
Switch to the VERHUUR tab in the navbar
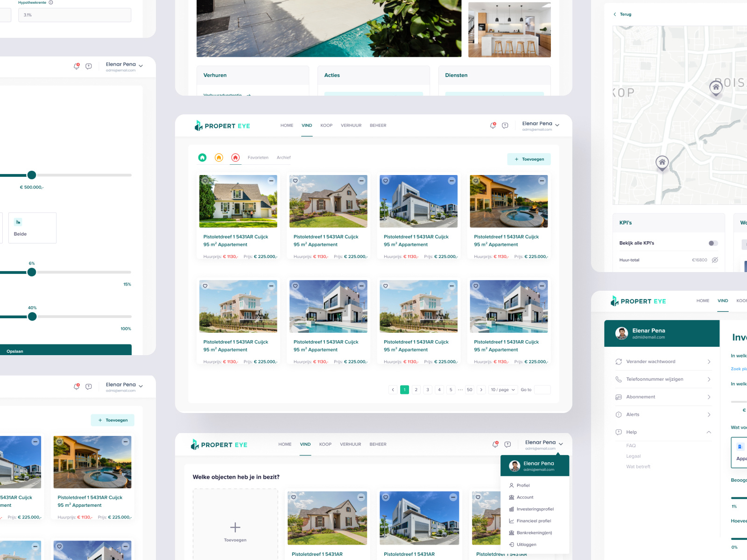[351, 125]
